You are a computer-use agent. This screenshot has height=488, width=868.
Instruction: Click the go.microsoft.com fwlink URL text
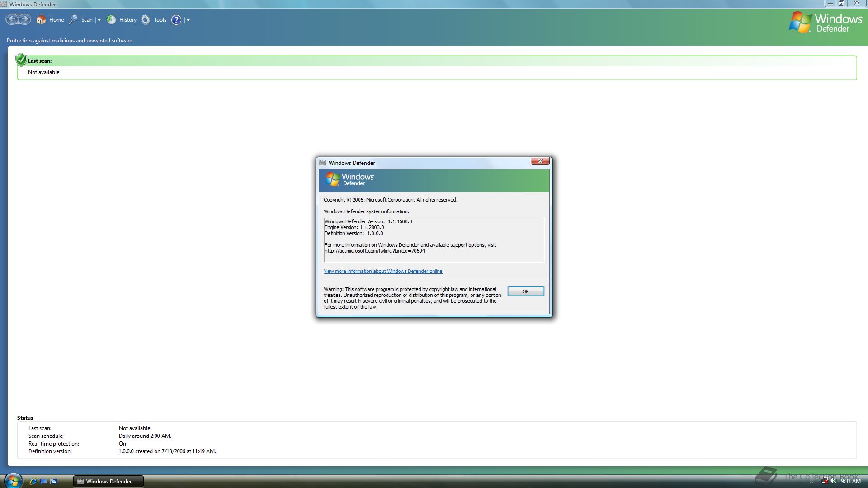click(x=375, y=251)
